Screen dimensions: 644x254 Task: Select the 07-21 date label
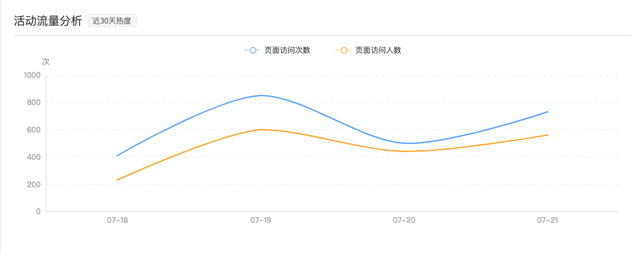[x=547, y=220]
